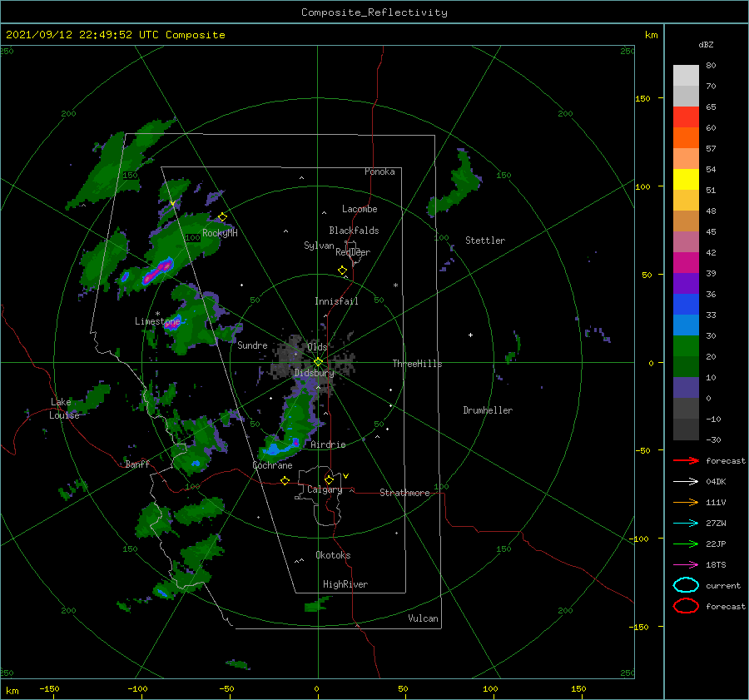Click the yellow diamond marker beside RockyMH
This screenshot has height=700, width=749.
point(222,217)
